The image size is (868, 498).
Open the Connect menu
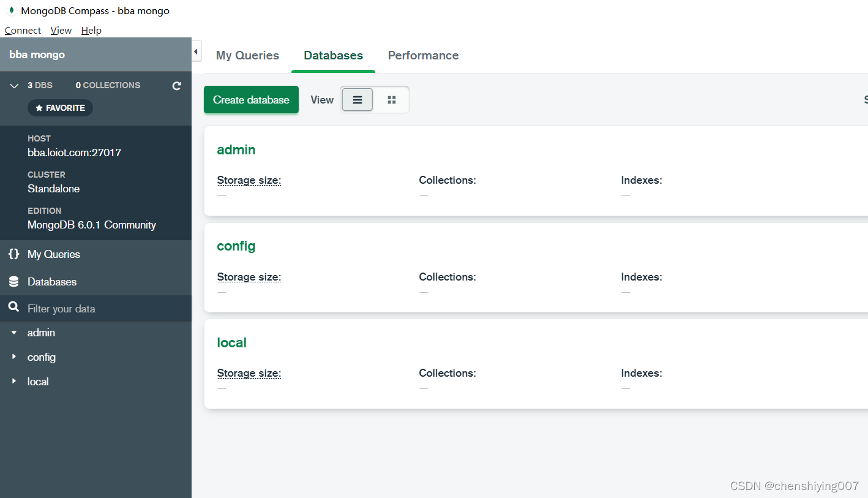[23, 31]
